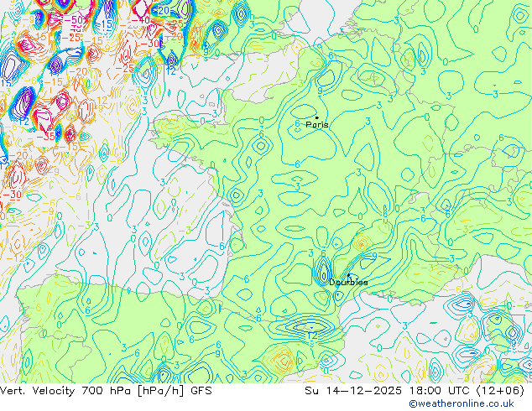
Task: Select the black dot marking Paris
Action: click(317, 117)
